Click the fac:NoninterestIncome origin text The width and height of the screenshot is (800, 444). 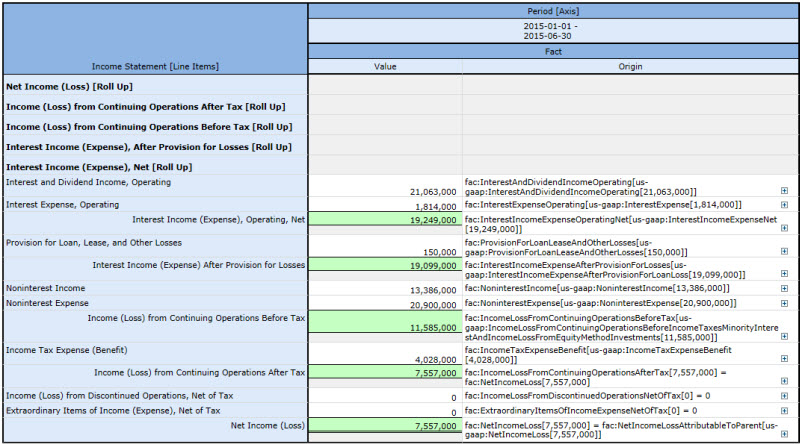pyautogui.click(x=597, y=288)
